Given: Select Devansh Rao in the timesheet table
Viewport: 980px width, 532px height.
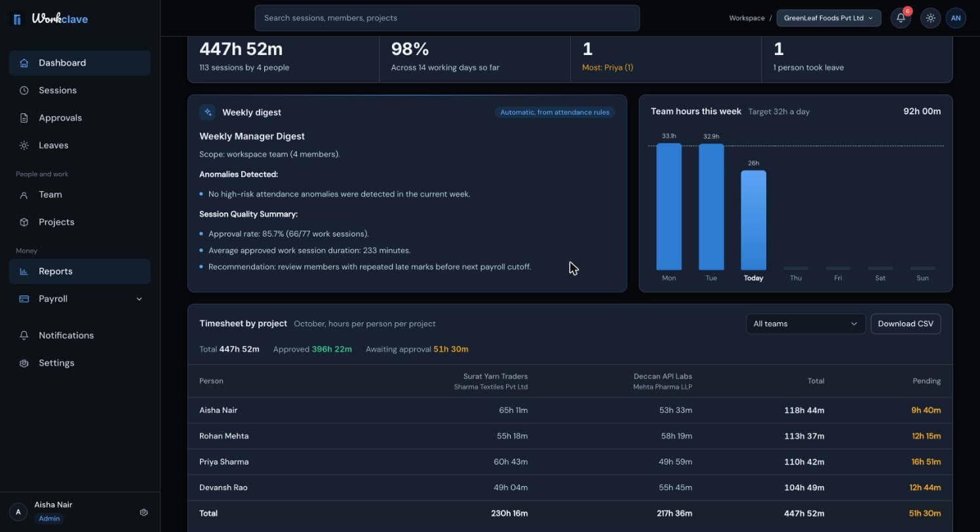Looking at the screenshot, I should click(223, 487).
